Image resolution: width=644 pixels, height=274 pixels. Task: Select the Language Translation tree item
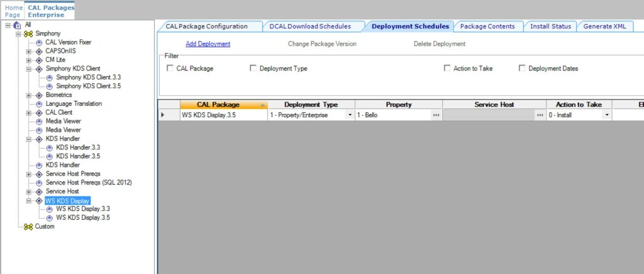coord(74,104)
